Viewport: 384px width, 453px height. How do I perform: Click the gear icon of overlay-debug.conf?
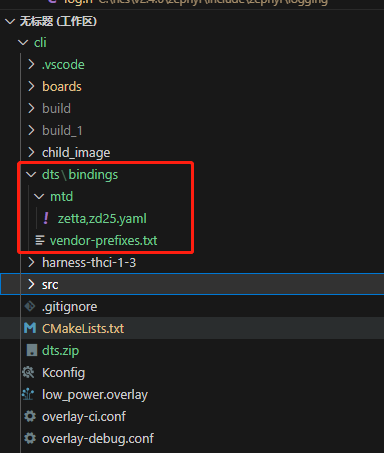[x=30, y=438]
